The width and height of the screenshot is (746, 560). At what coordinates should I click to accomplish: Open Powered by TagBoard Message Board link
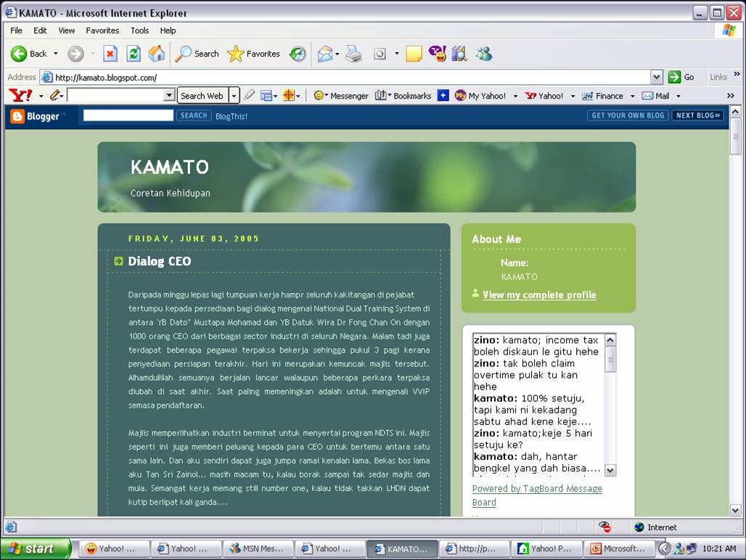tap(537, 495)
